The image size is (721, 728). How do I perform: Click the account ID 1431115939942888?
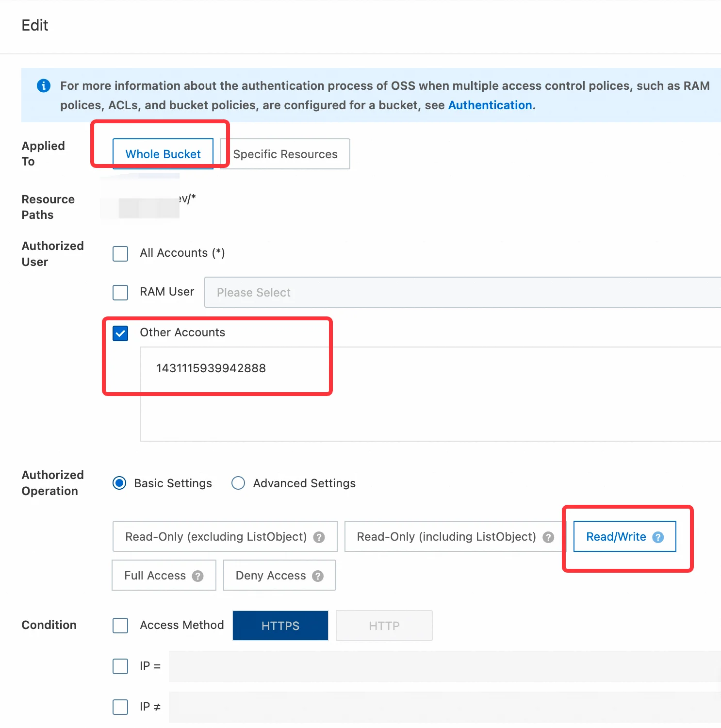tap(211, 368)
